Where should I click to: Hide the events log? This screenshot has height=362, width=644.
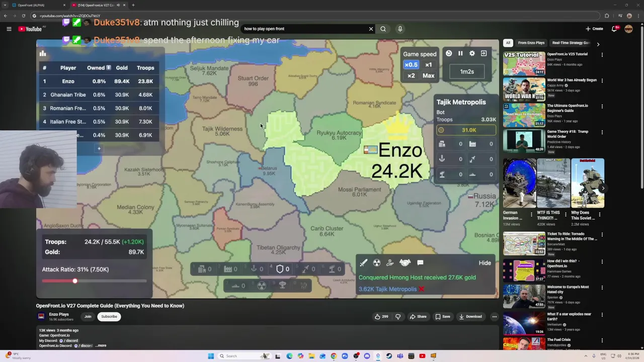click(x=485, y=263)
